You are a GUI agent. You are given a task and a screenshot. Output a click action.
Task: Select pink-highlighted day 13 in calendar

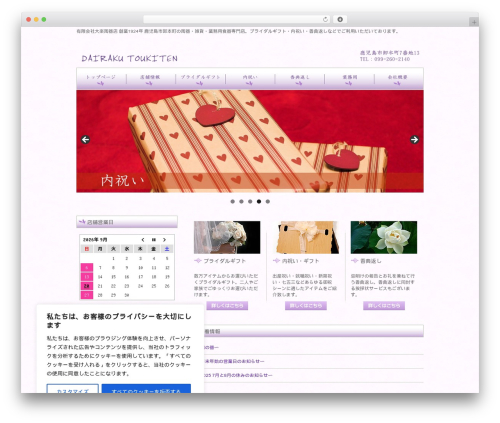(x=87, y=277)
